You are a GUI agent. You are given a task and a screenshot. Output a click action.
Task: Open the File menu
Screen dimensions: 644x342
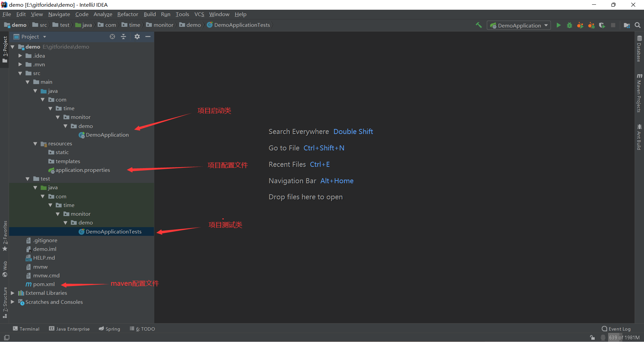pyautogui.click(x=7, y=14)
